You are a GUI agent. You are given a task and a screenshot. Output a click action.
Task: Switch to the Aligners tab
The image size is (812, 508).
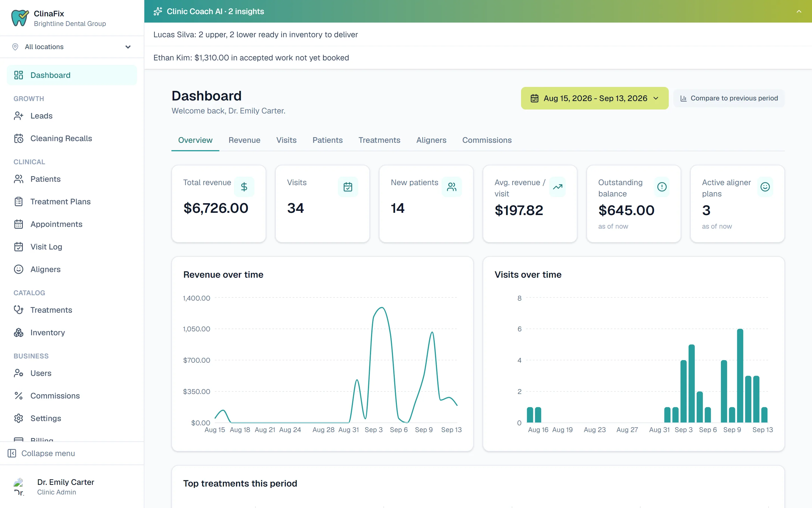coord(431,140)
